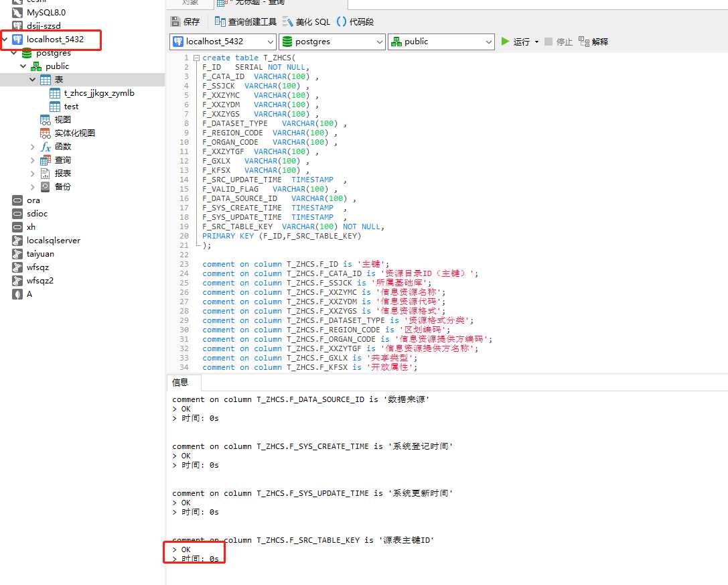The image size is (728, 585).
Task: Click the xh connection icon
Action: coord(17,227)
